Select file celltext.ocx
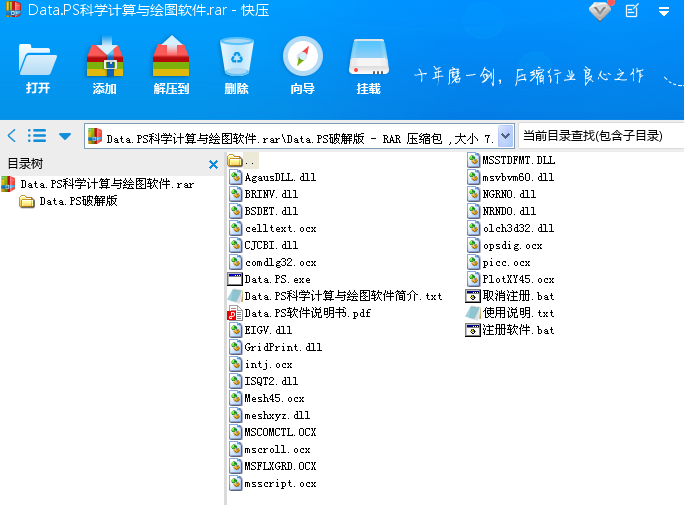Image resolution: width=684 pixels, height=505 pixels. pyautogui.click(x=273, y=228)
